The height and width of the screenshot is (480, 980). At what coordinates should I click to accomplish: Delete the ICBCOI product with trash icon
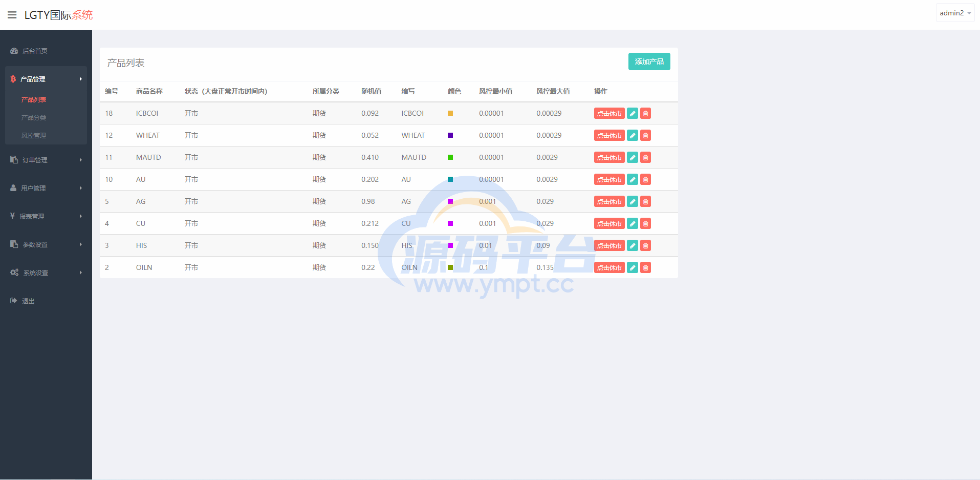645,113
